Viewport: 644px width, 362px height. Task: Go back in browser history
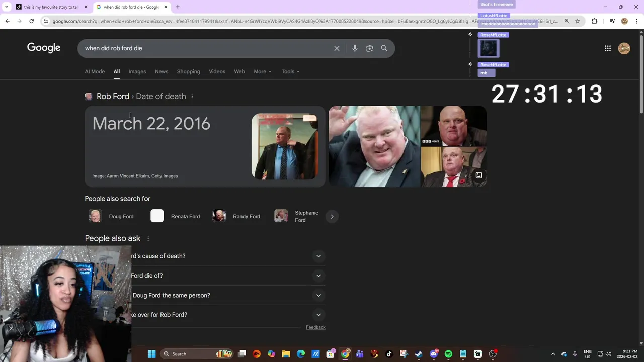point(7,21)
